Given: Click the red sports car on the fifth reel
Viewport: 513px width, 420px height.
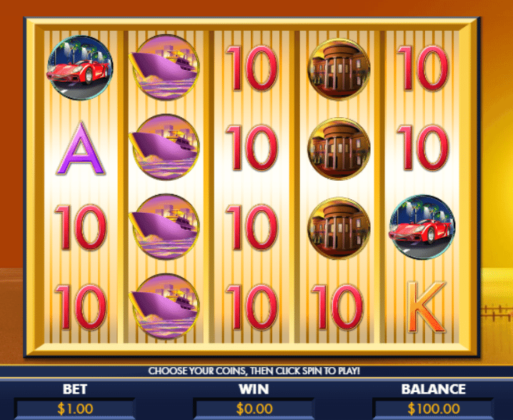Looking at the screenshot, I should [x=422, y=227].
